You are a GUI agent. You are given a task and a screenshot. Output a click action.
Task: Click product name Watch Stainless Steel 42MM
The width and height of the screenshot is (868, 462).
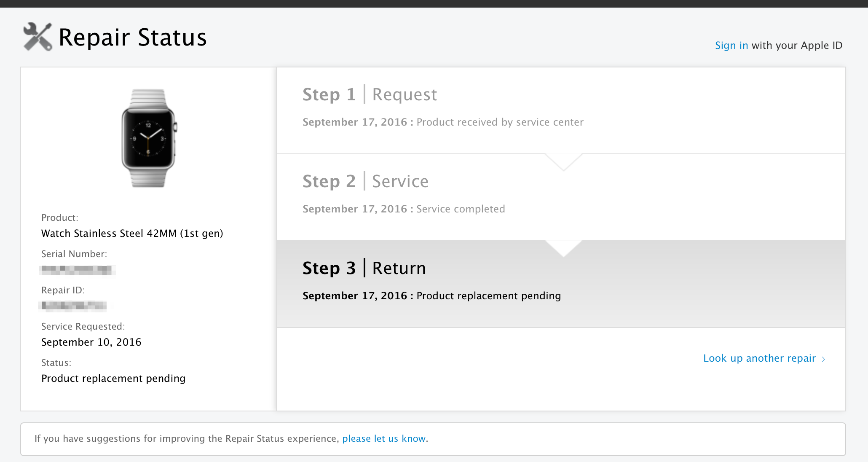click(132, 234)
